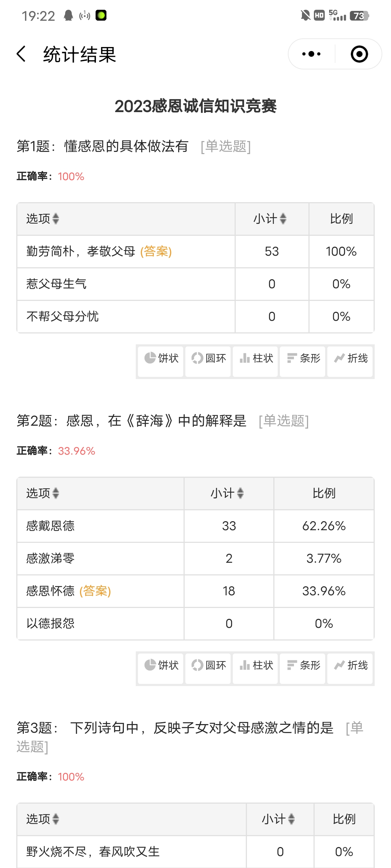This screenshot has width=391, height=868.
Task: Switch question 1 to line chart view
Action: point(350,358)
